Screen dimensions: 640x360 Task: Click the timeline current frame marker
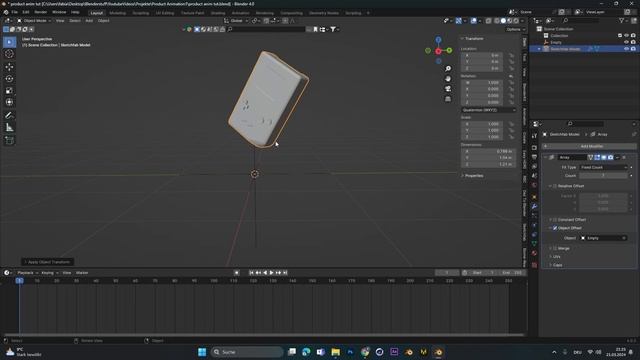pyautogui.click(x=19, y=281)
